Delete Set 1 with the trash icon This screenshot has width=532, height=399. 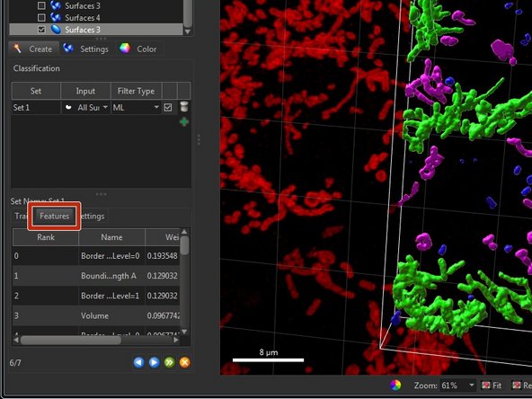(184, 107)
